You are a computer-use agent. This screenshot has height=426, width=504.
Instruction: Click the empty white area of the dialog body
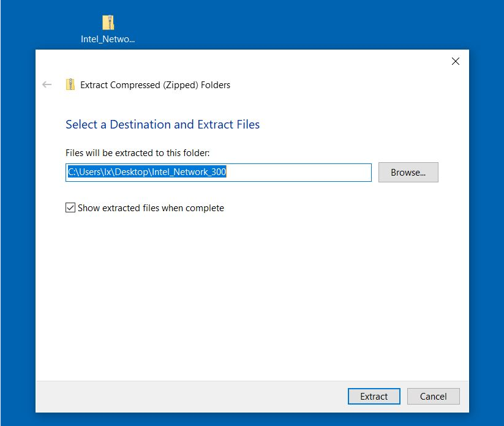(x=245, y=294)
